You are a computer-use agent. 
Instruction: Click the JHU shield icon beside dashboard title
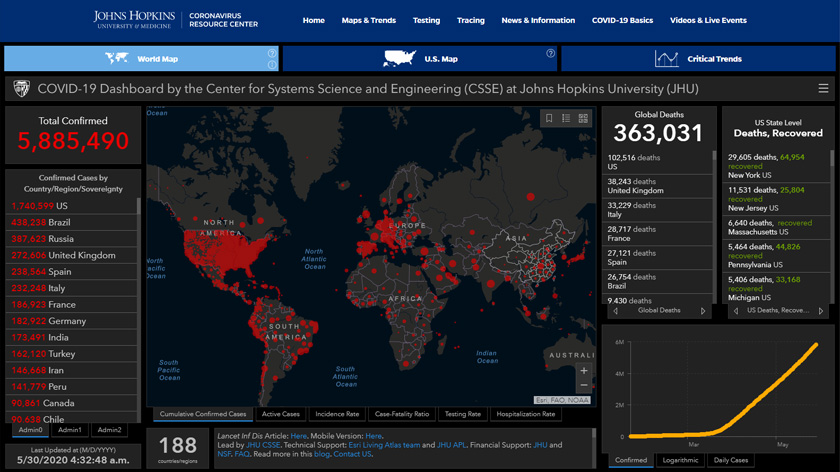pyautogui.click(x=21, y=88)
